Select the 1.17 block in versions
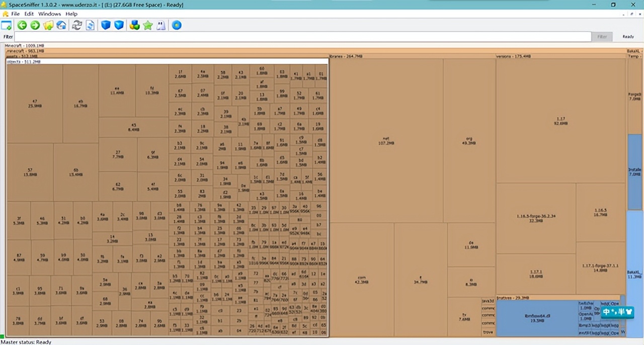This screenshot has width=644, height=345. pyautogui.click(x=560, y=121)
